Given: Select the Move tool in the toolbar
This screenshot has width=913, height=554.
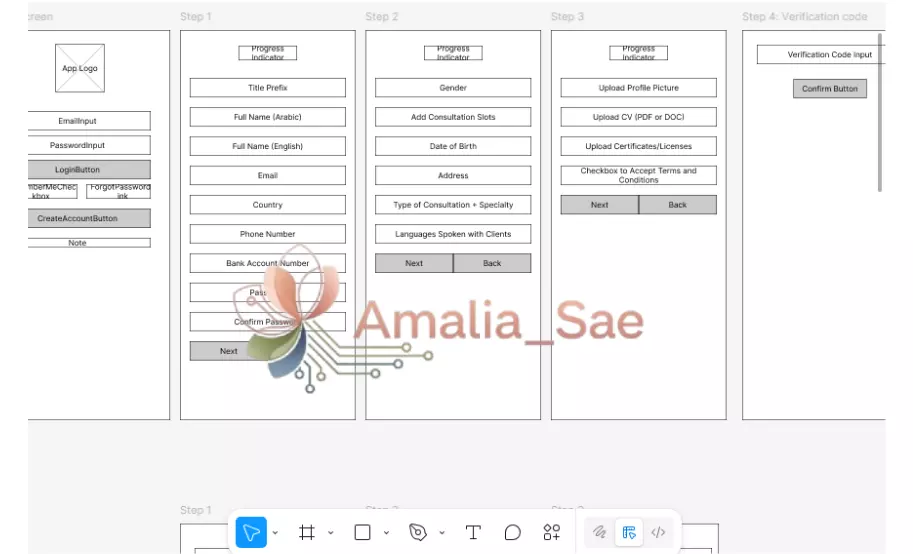Looking at the screenshot, I should pyautogui.click(x=251, y=532).
